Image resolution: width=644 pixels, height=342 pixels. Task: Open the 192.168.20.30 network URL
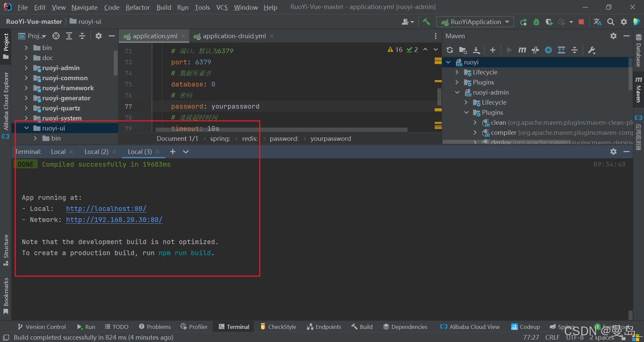[114, 220]
